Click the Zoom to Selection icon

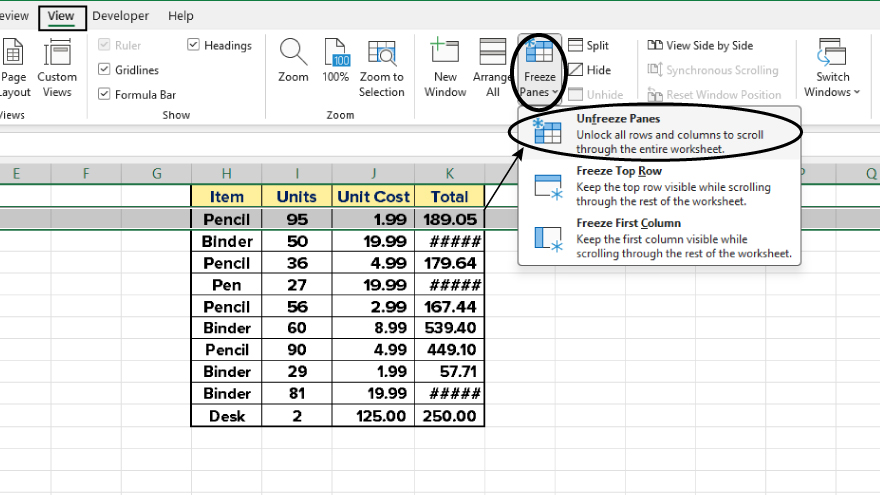(x=381, y=52)
